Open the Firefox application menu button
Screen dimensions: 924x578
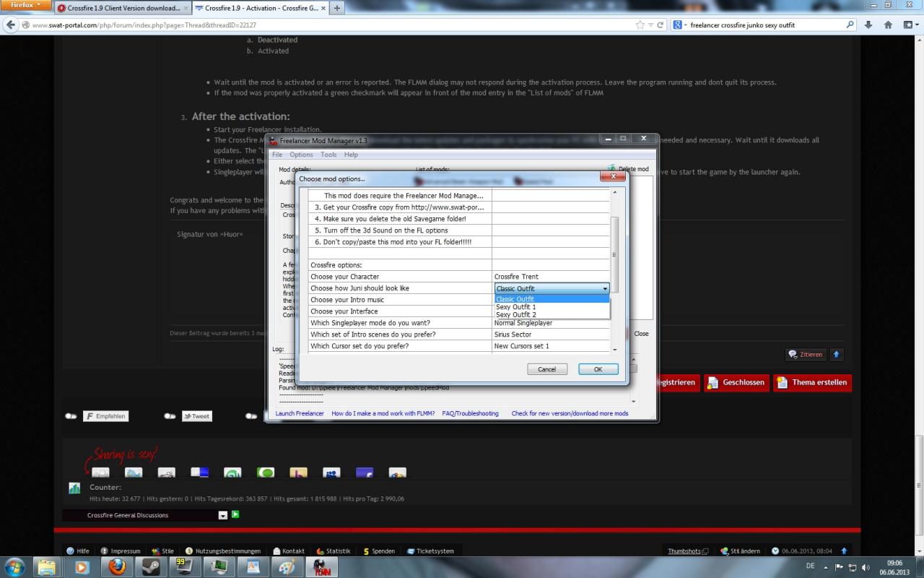(26, 6)
